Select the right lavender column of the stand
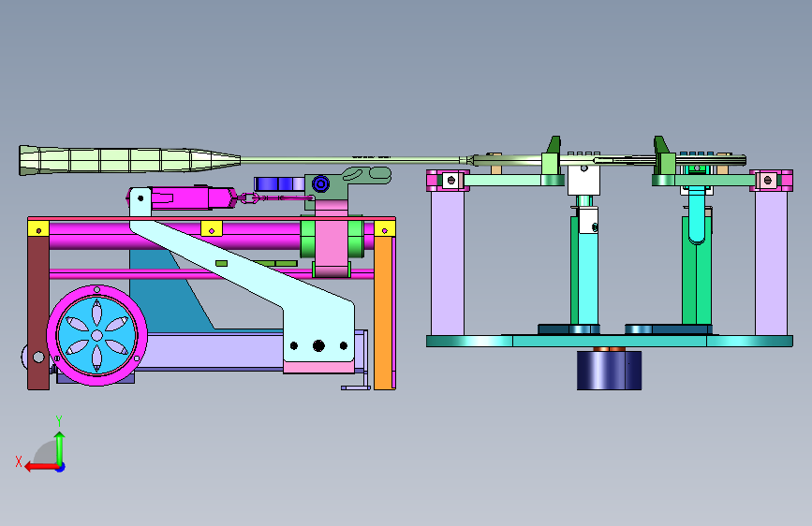This screenshot has height=526, width=812. (x=771, y=263)
